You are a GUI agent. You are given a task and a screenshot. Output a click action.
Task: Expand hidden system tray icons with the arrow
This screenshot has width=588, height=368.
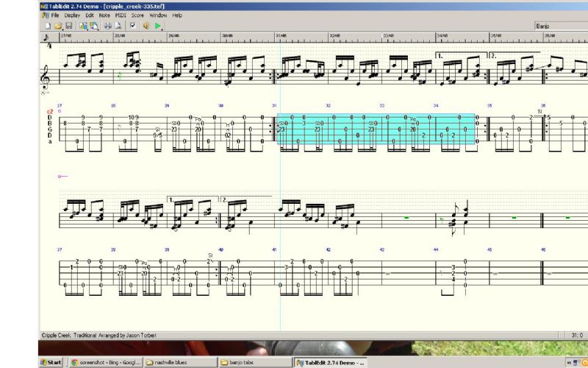(569, 363)
